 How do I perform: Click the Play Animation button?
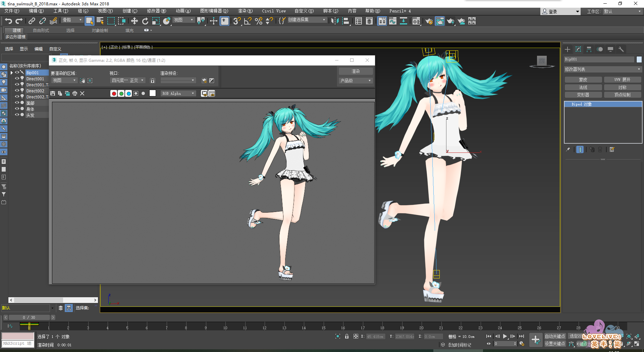click(x=505, y=336)
